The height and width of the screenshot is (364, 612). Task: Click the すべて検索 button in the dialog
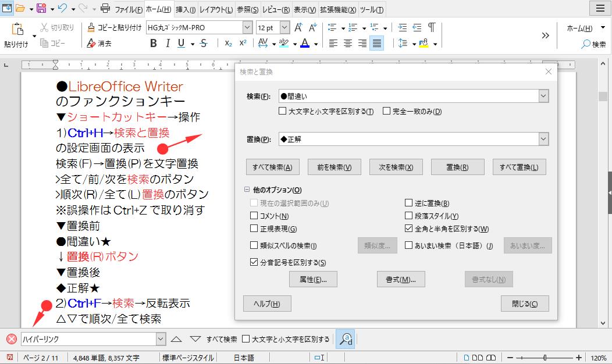click(272, 167)
